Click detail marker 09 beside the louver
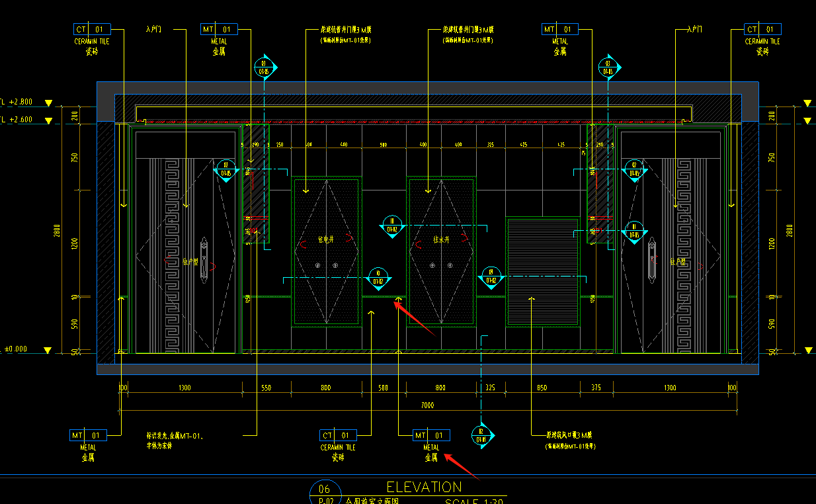 pos(491,276)
